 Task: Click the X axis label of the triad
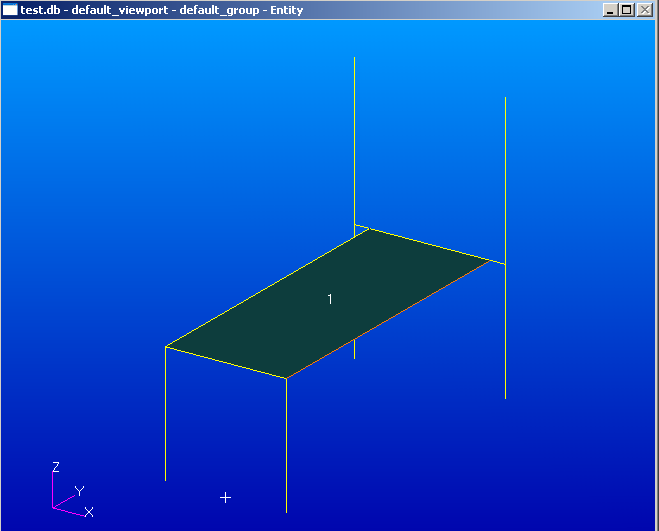pos(89,512)
